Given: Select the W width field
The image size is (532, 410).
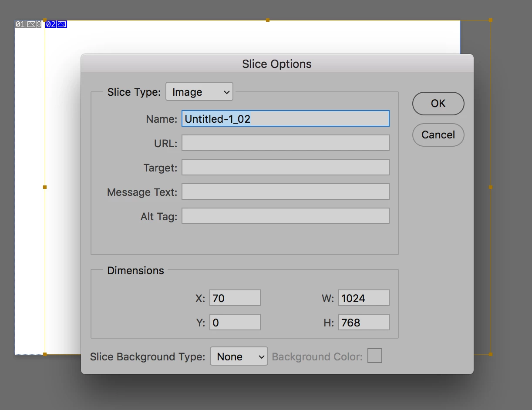Looking at the screenshot, I should pyautogui.click(x=364, y=298).
